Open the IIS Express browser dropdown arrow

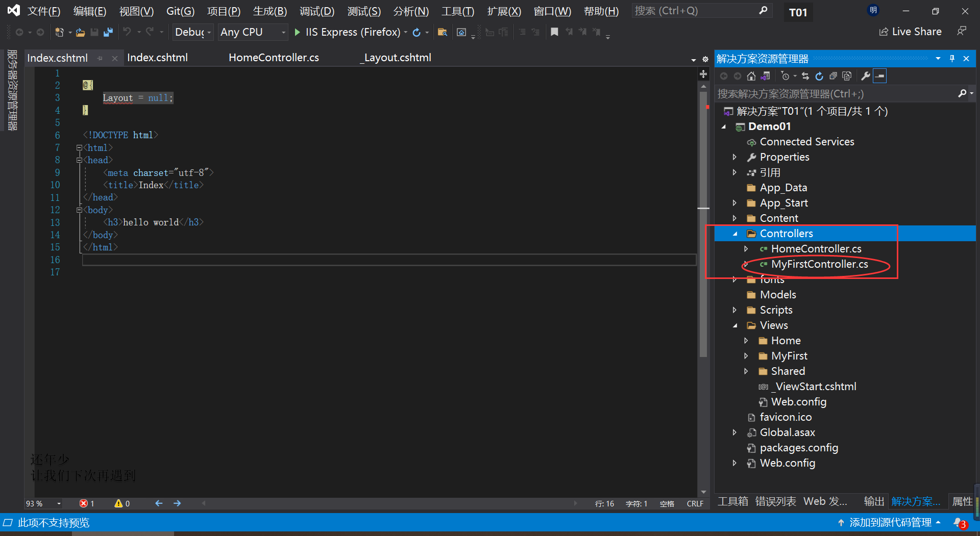[406, 32]
